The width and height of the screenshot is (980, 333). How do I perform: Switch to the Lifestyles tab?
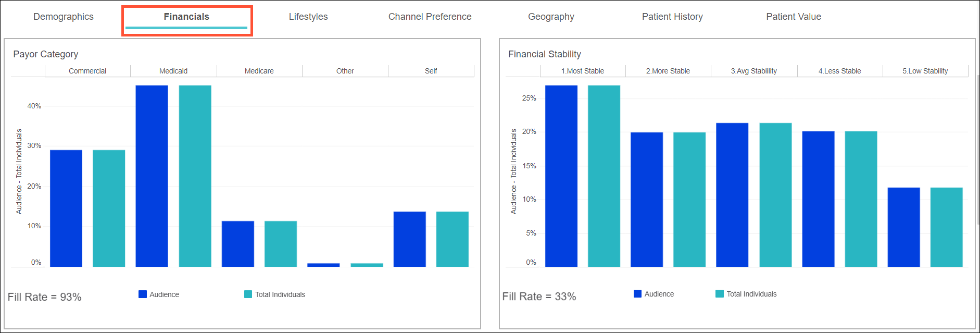tap(308, 17)
